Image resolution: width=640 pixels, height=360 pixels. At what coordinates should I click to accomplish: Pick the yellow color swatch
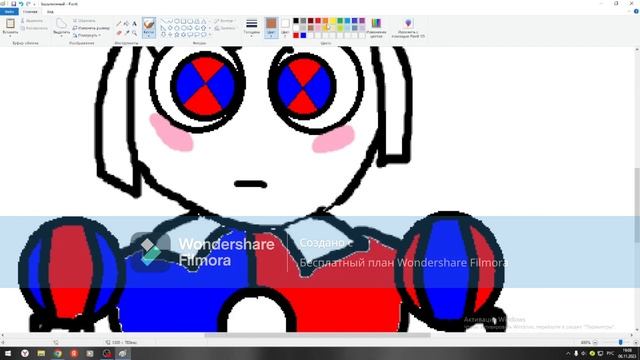click(333, 21)
